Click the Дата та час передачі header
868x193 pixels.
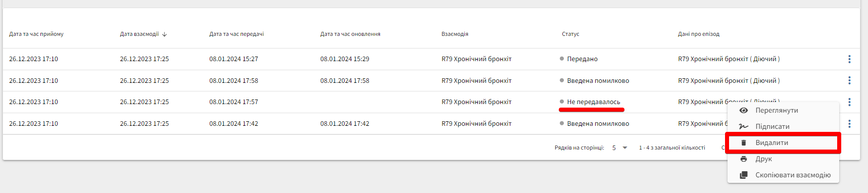(x=236, y=34)
